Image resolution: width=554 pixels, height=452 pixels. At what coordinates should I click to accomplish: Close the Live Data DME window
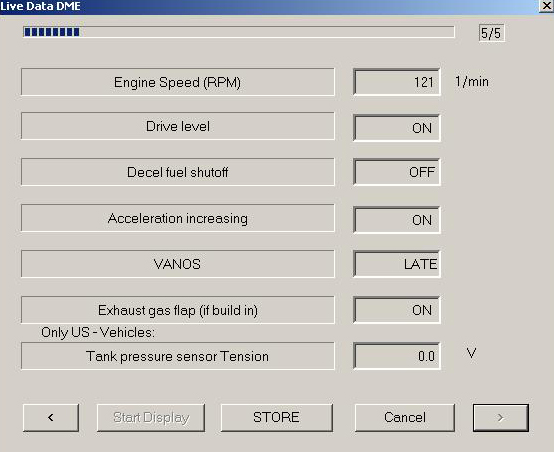tap(547, 6)
